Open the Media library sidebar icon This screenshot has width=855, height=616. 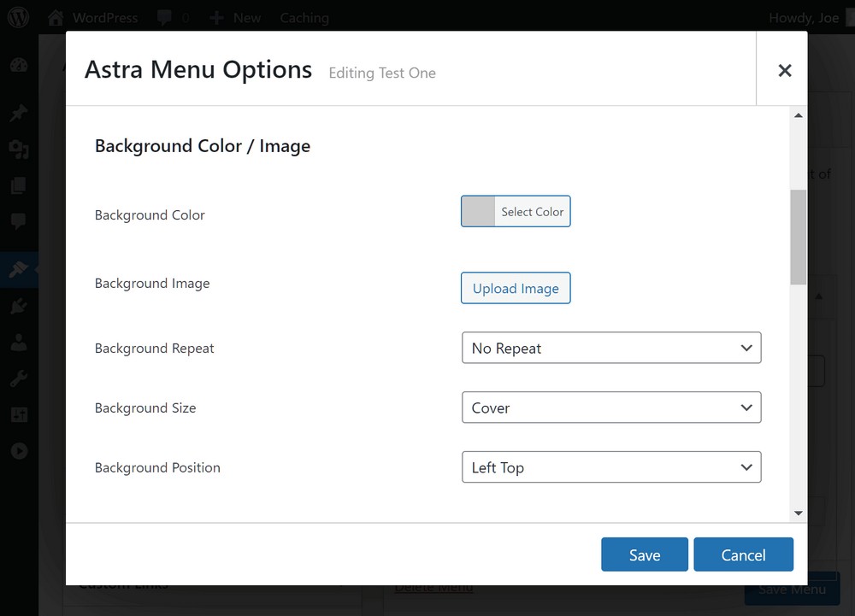tap(19, 150)
